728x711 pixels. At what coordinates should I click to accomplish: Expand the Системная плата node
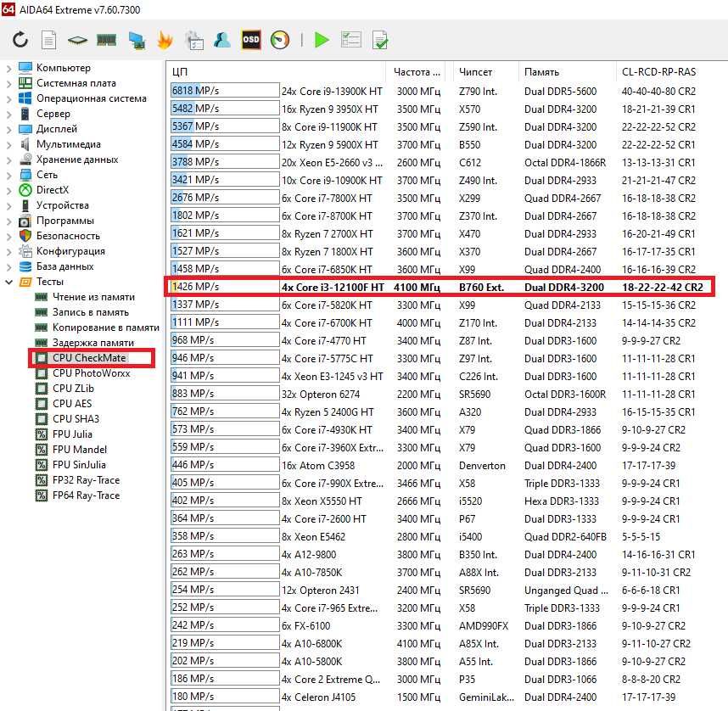[x=8, y=84]
